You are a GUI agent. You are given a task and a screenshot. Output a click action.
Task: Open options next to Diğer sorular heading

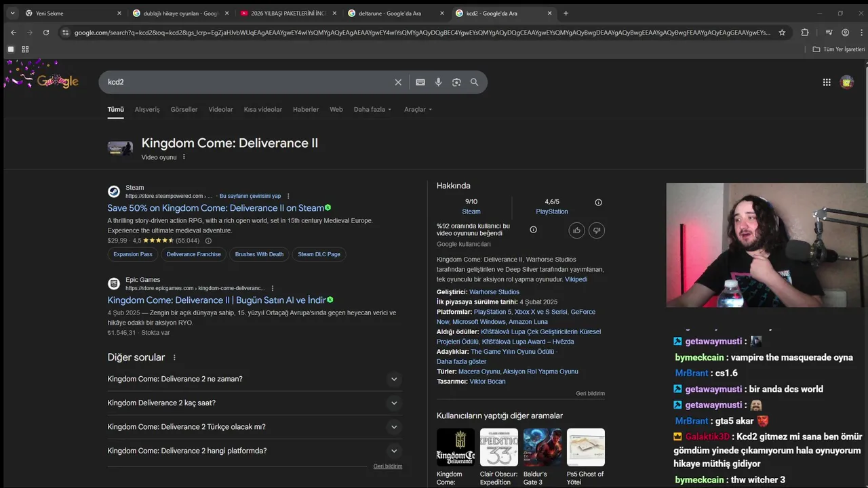pyautogui.click(x=174, y=357)
